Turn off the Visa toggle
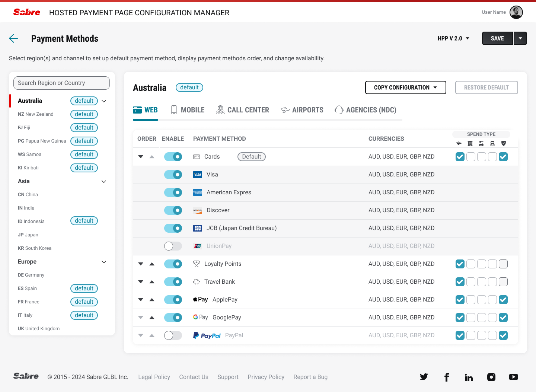Image resolution: width=536 pixels, height=392 pixels. click(x=173, y=175)
